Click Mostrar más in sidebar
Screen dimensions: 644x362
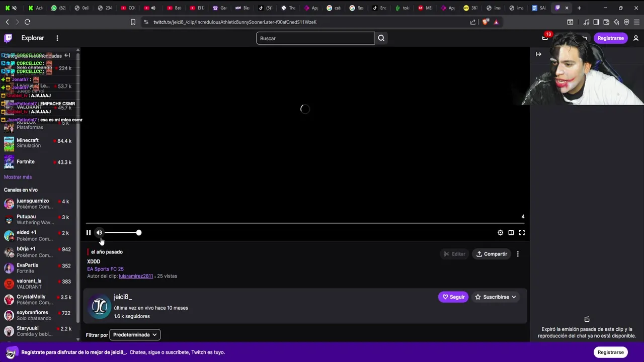[18, 177]
